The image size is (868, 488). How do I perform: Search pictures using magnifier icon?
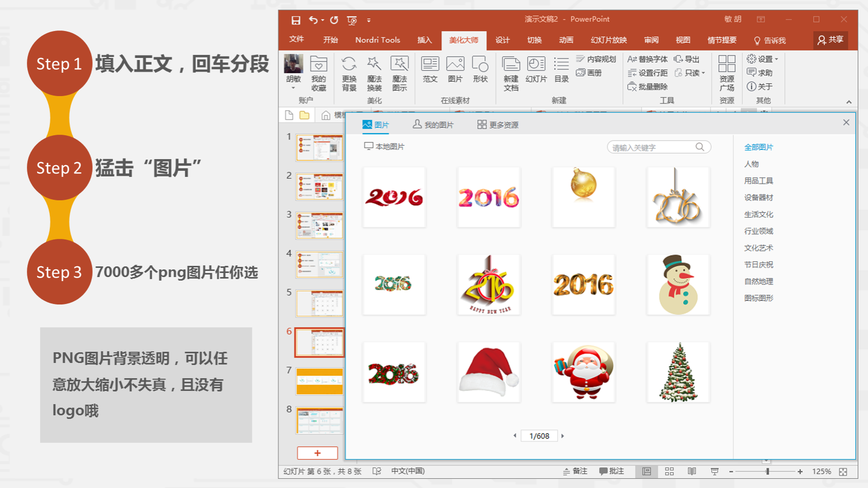[x=700, y=147]
